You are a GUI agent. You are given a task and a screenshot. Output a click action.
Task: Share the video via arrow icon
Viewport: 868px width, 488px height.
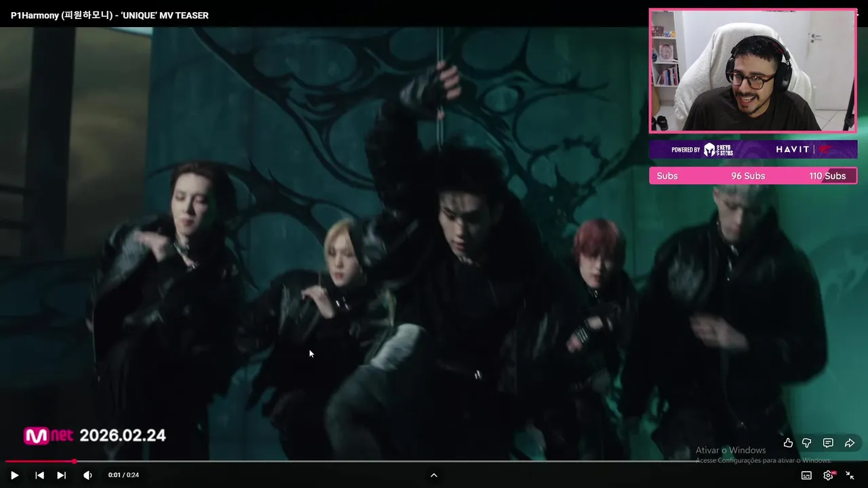click(x=850, y=443)
